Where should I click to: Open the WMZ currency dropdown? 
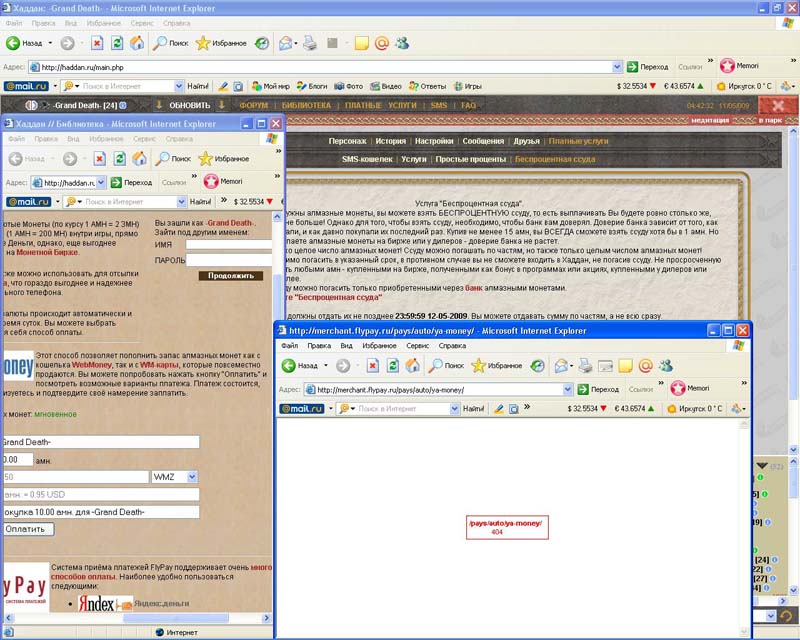coord(192,478)
